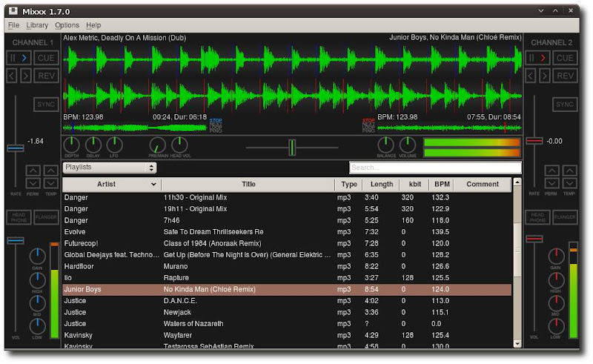Sort tracks by Length column header
The height and width of the screenshot is (364, 593).
pyautogui.click(x=382, y=185)
